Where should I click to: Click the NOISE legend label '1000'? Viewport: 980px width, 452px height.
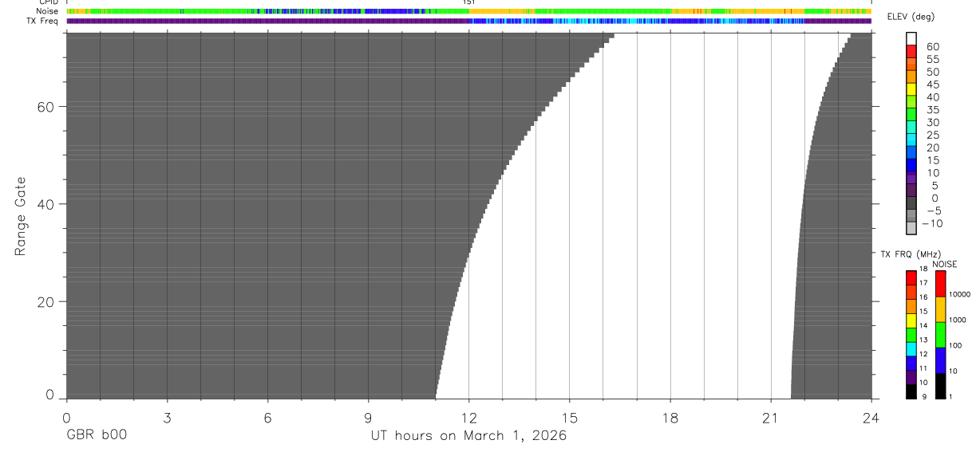[958, 319]
